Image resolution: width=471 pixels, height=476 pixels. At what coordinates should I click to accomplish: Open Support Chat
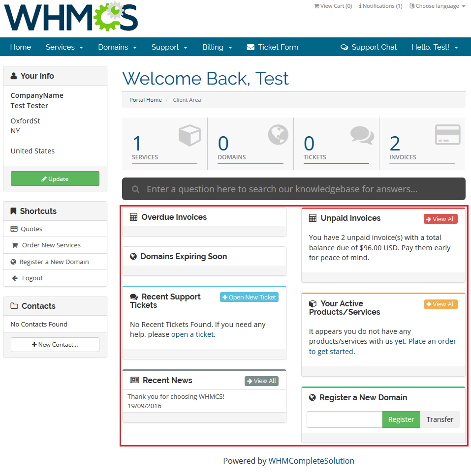369,47
